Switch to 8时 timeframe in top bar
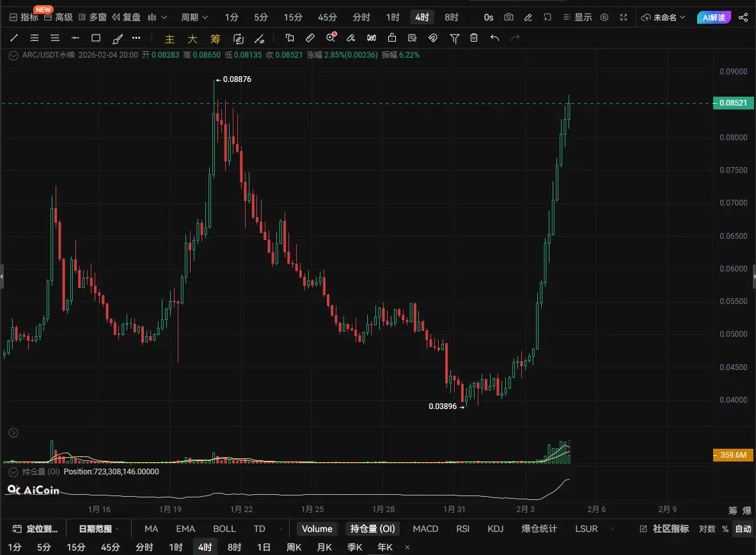This screenshot has height=555, width=756. pos(452,17)
